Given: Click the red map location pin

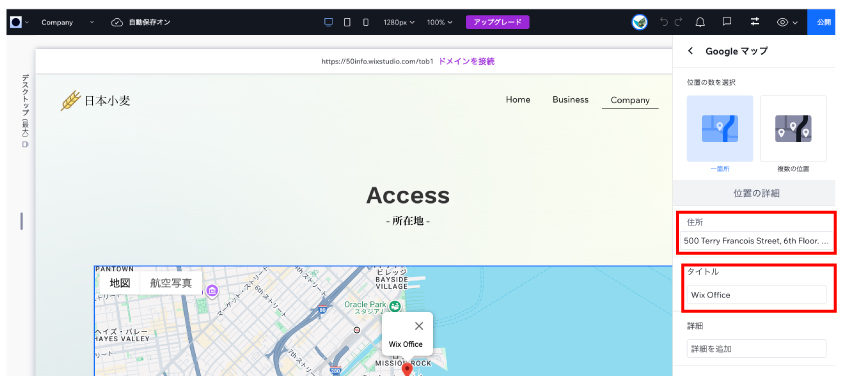Looking at the screenshot, I should pyautogui.click(x=407, y=370).
